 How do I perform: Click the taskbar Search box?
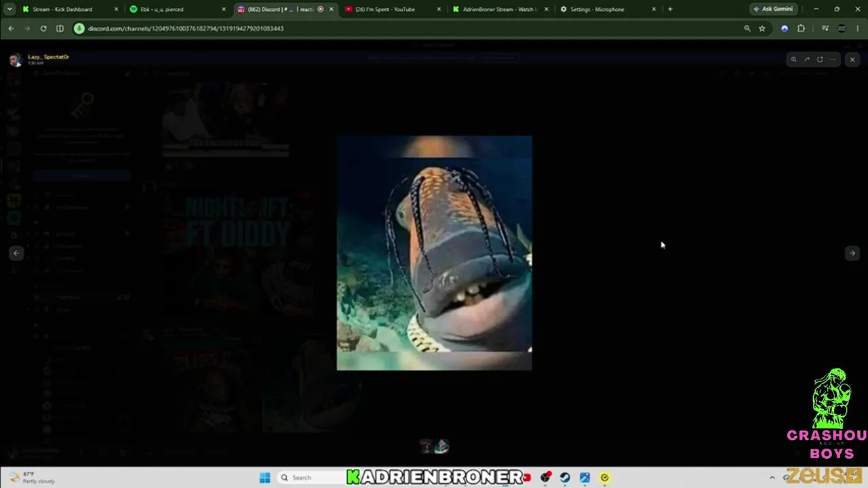pos(311,478)
